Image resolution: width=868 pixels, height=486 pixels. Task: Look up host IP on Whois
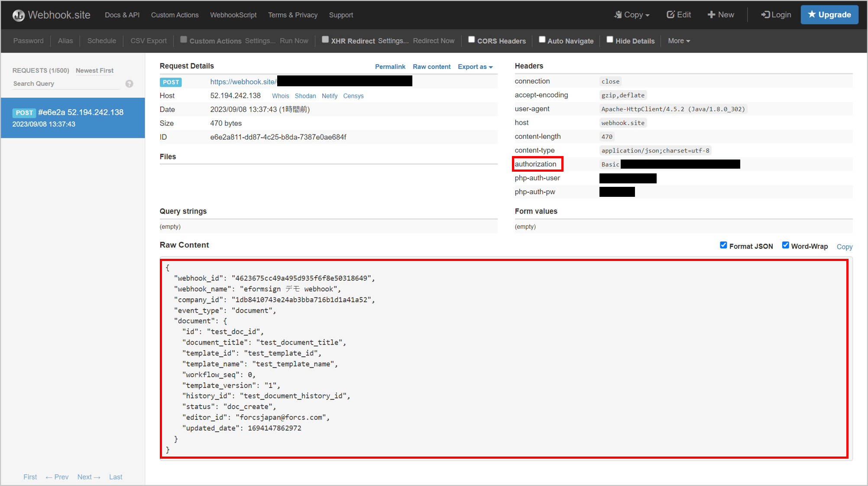point(280,96)
